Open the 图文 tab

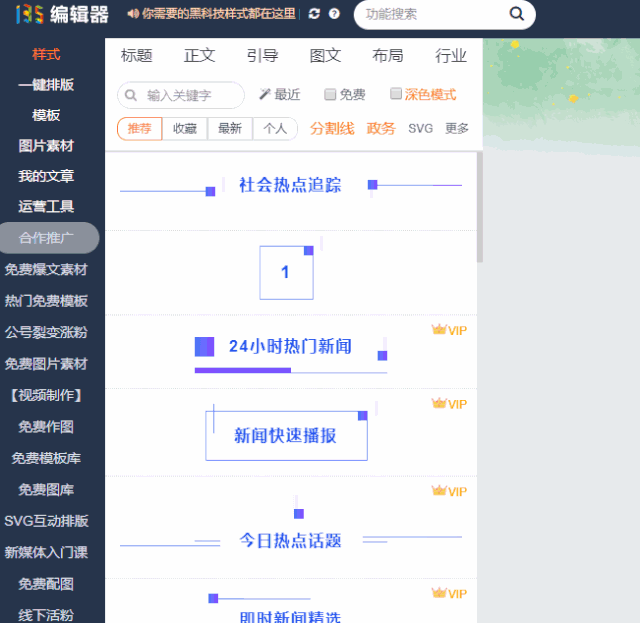click(325, 56)
